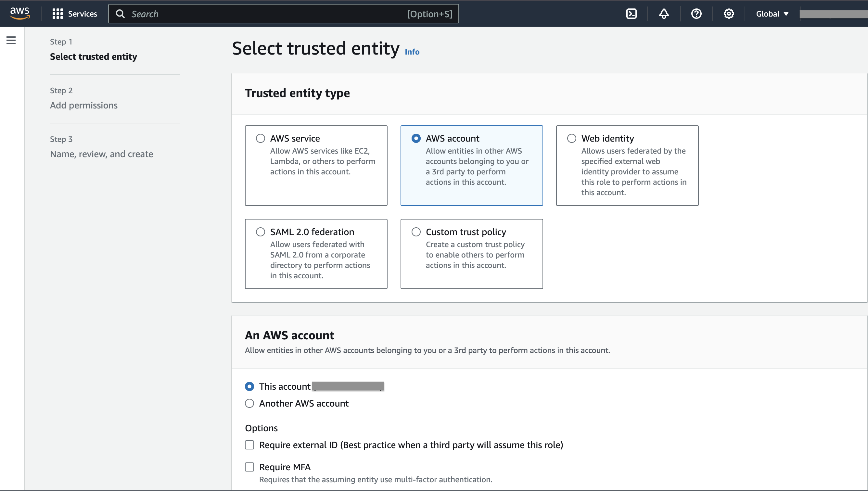Viewport: 868px width, 491px height.
Task: Select SAML 2.0 federation entity type
Action: (x=261, y=231)
